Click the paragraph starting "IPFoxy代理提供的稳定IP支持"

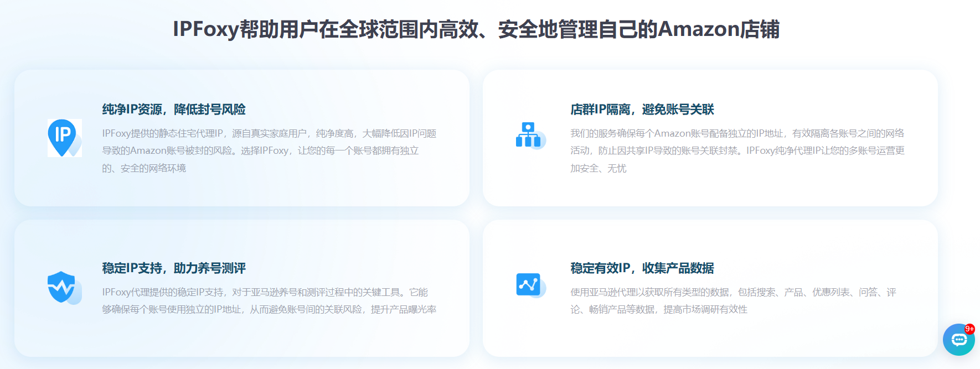pos(269,300)
